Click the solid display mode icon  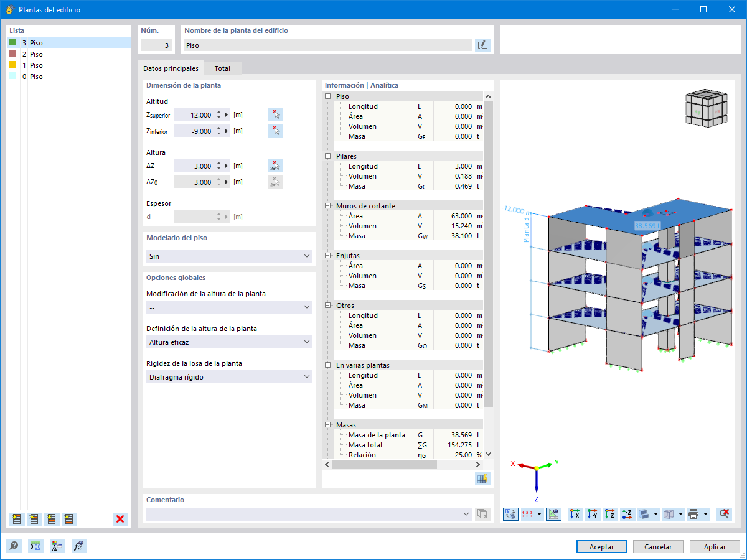tap(644, 514)
